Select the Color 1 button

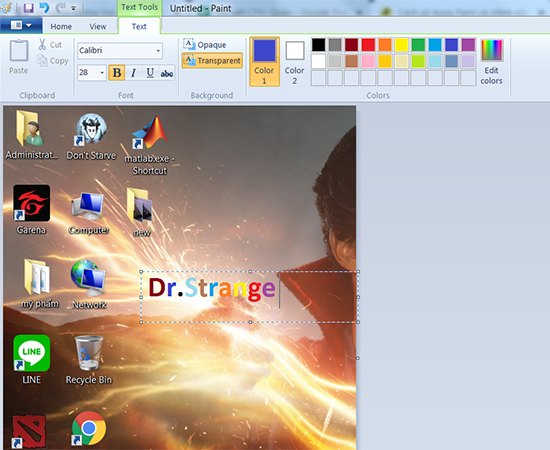(264, 61)
